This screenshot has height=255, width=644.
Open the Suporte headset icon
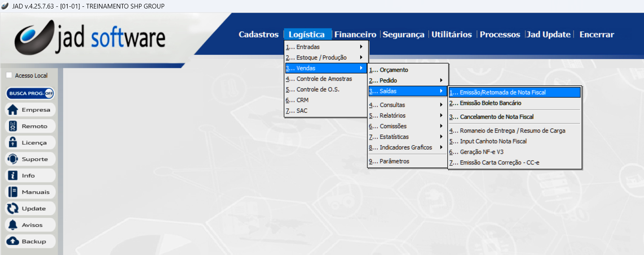point(13,159)
